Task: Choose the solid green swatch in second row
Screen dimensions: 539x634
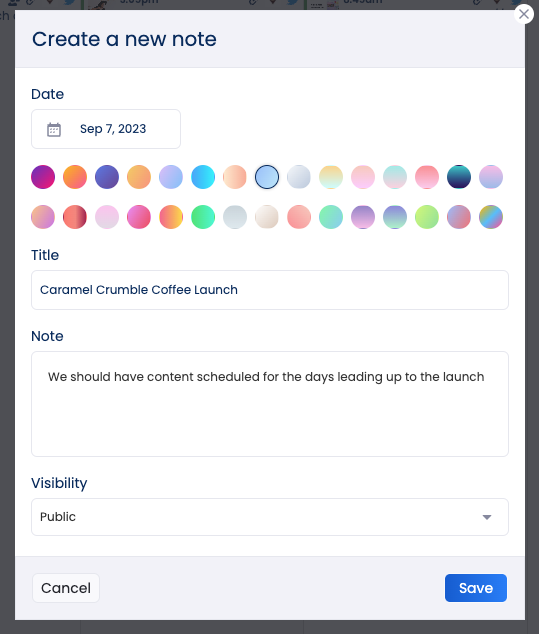Action: click(x=203, y=217)
